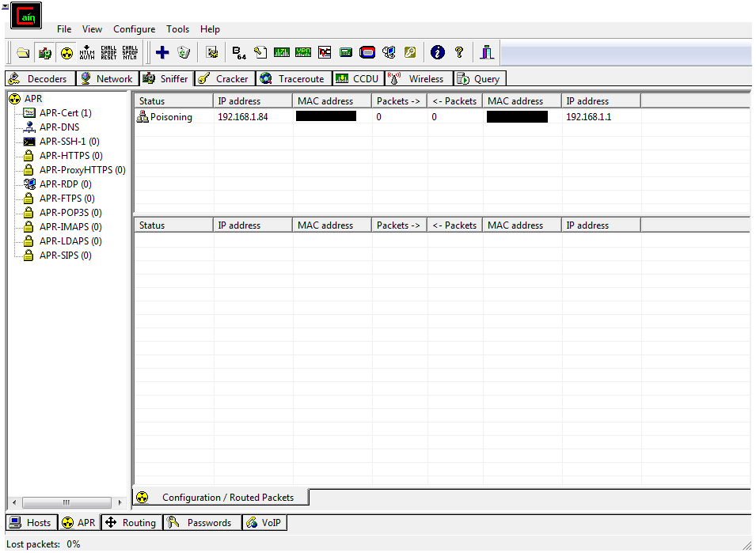Click the blue plus to add hosts
The width and height of the screenshot is (756, 553).
(161, 52)
